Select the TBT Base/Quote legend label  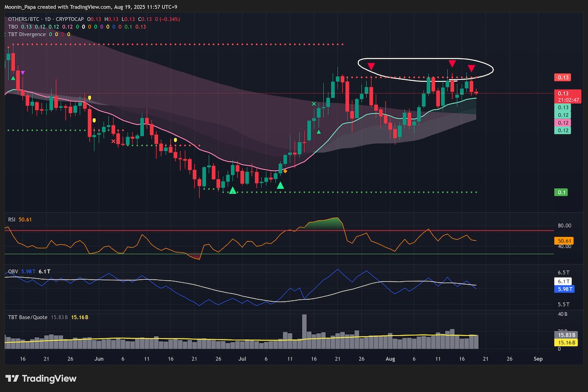tap(27, 317)
